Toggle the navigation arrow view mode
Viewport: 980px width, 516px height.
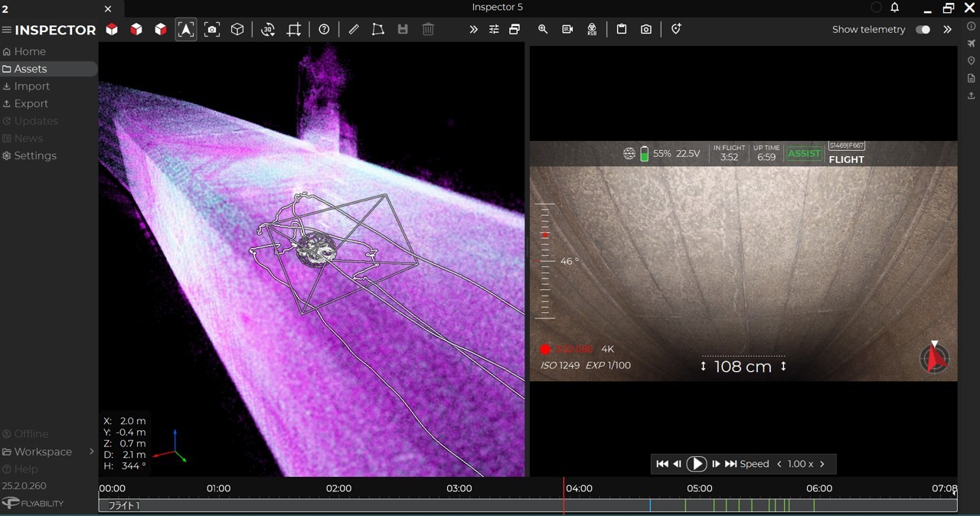point(186,29)
